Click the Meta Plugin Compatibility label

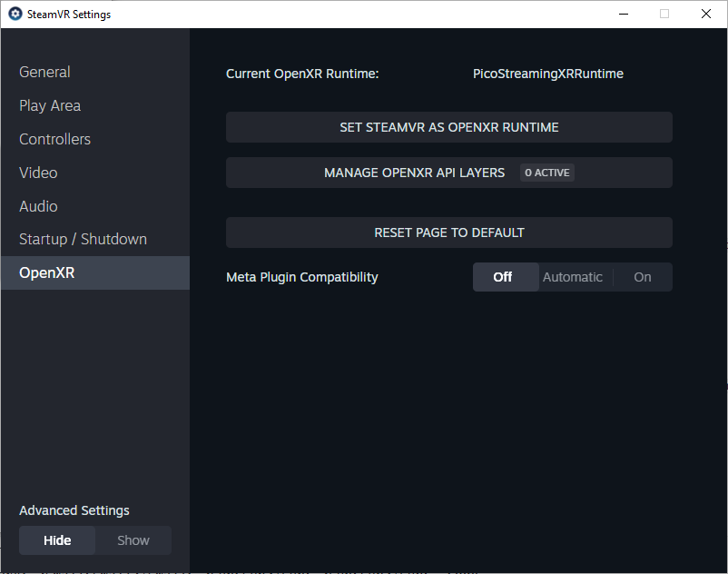tap(301, 277)
